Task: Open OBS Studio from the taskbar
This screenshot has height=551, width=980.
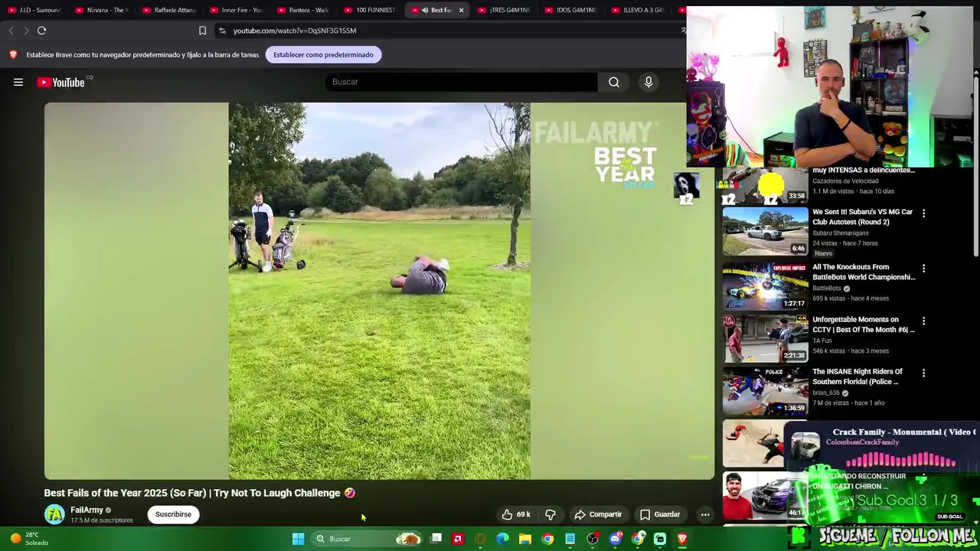Action: tap(593, 539)
